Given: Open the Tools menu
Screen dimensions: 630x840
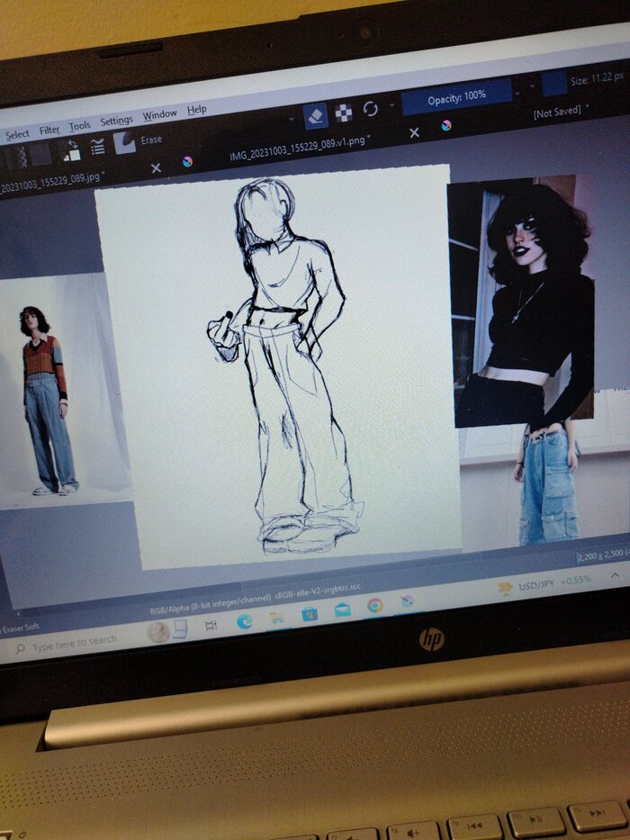Looking at the screenshot, I should point(79,126).
